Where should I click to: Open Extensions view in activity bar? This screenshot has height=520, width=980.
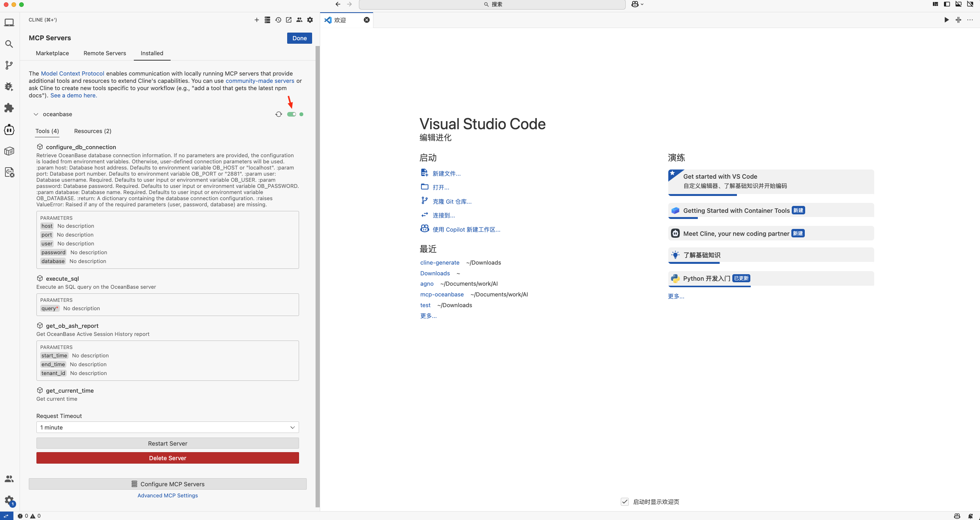[9, 108]
